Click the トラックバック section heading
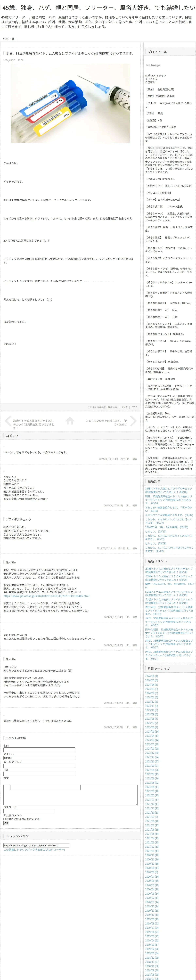 point(17,836)
